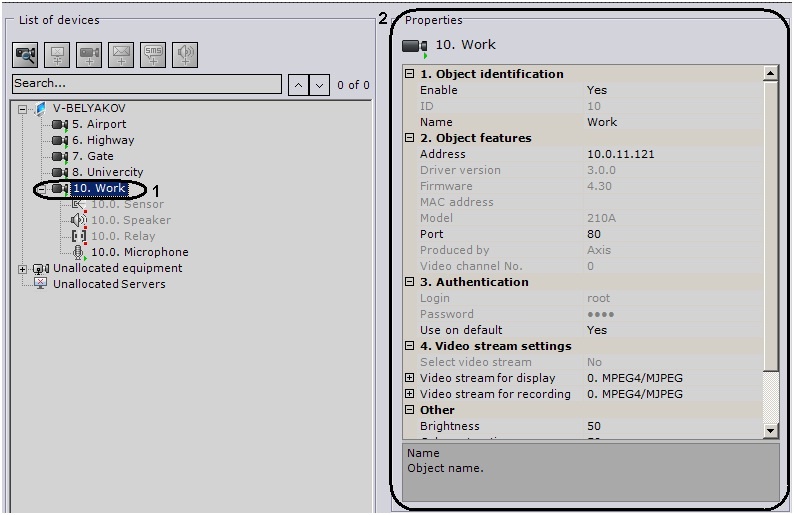Go to previous search result arrow
This screenshot has width=794, height=515.
(298, 85)
